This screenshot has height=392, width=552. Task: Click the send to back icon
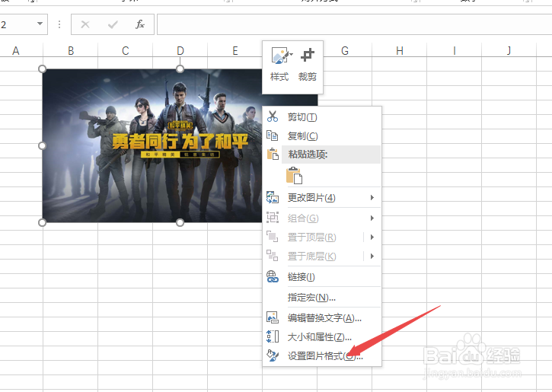pos(272,256)
